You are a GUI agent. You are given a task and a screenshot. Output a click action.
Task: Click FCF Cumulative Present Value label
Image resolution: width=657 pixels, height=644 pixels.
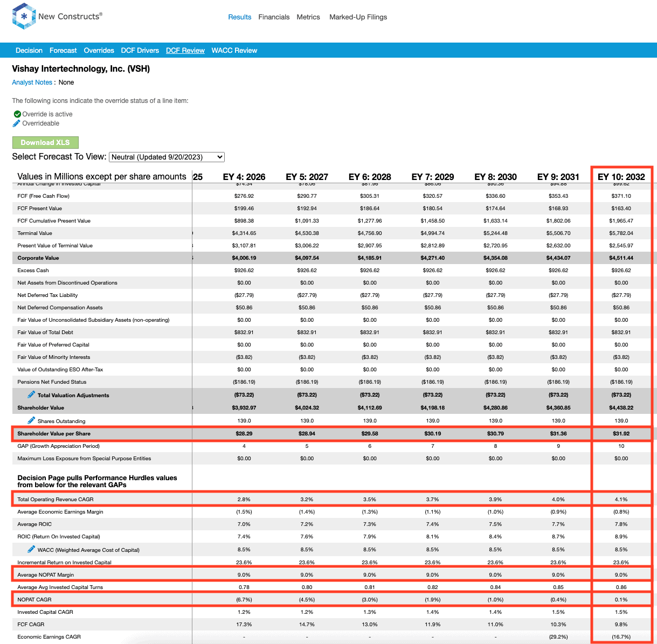point(54,221)
